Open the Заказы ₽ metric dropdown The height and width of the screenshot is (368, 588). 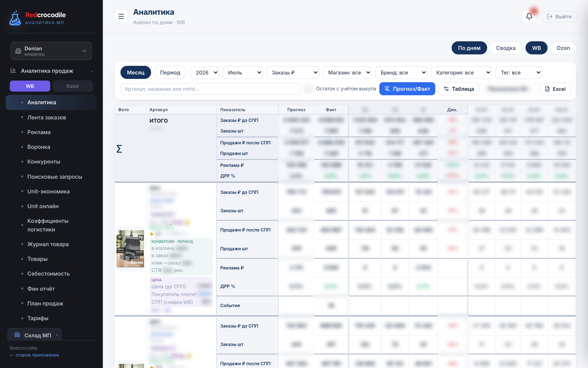click(293, 73)
